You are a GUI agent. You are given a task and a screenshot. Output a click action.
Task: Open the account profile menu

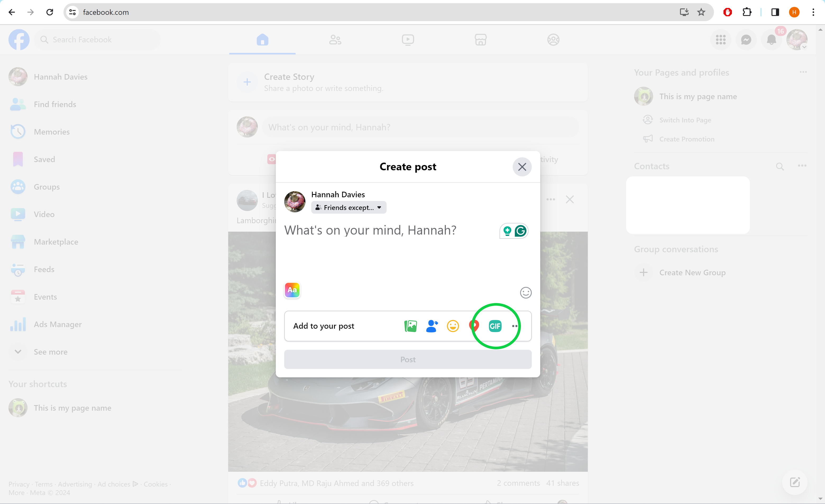tap(797, 39)
